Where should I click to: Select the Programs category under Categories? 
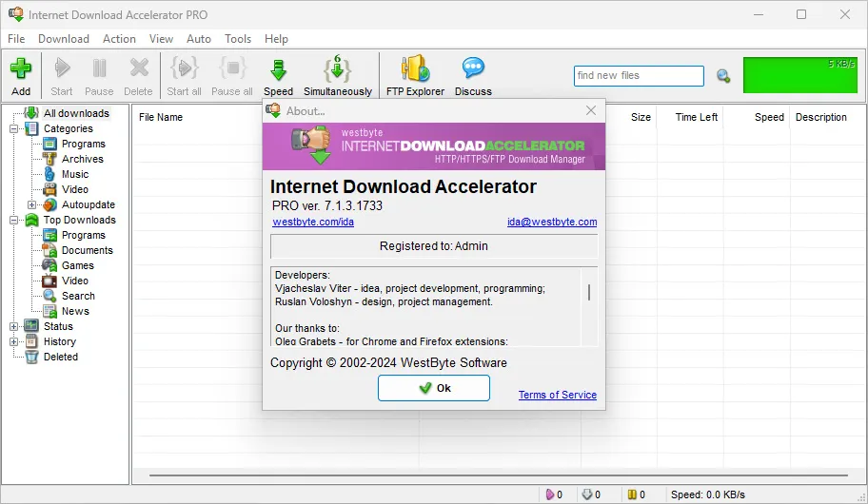coord(83,144)
